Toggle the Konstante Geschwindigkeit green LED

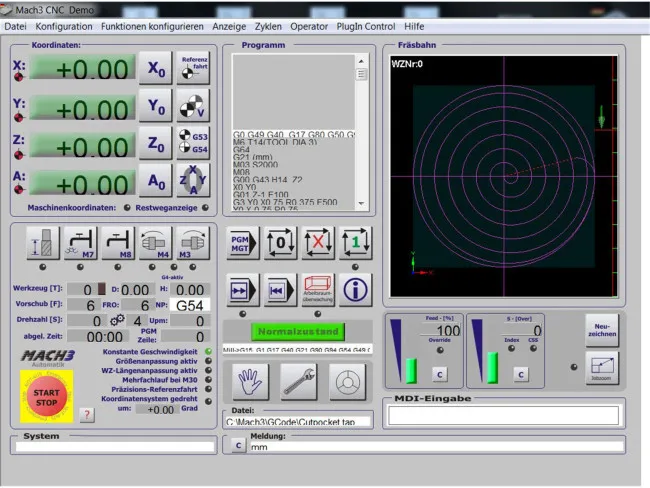207,351
